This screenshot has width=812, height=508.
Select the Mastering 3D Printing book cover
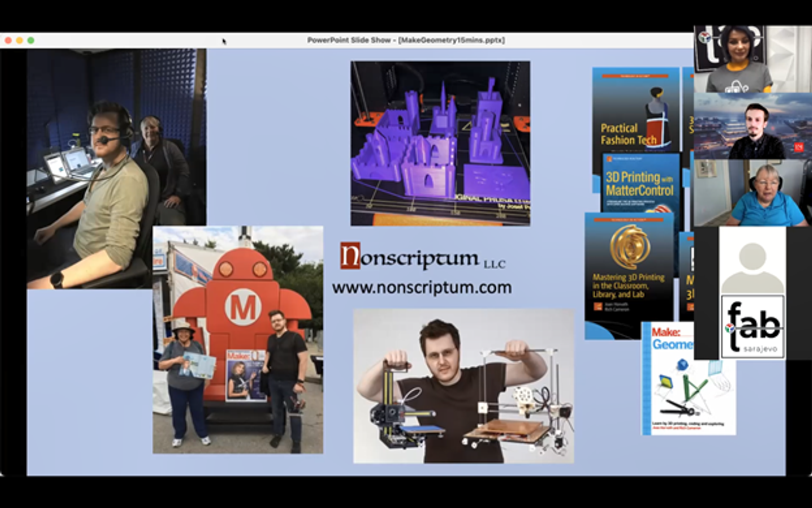click(629, 275)
